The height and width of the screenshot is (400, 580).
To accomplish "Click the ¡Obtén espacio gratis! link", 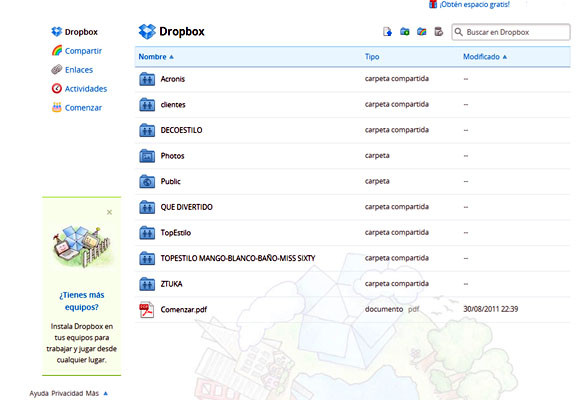I will [x=474, y=4].
